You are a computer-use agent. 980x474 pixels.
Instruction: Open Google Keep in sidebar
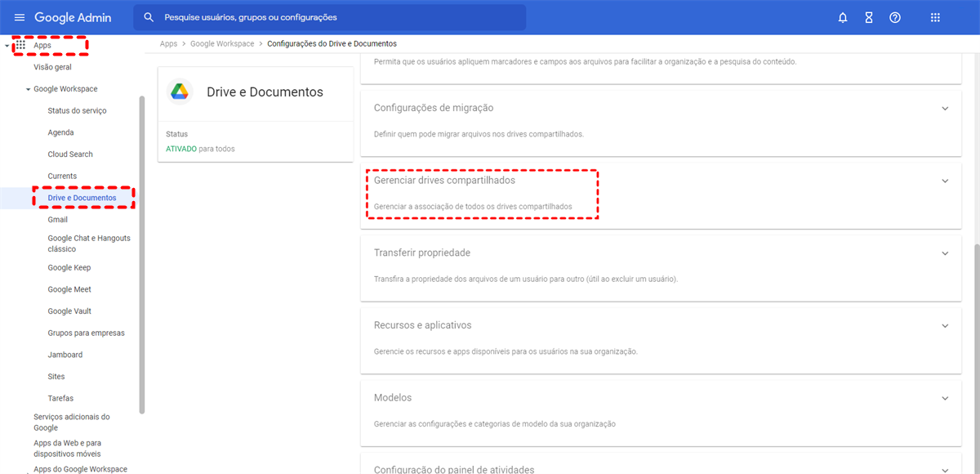[x=69, y=267]
